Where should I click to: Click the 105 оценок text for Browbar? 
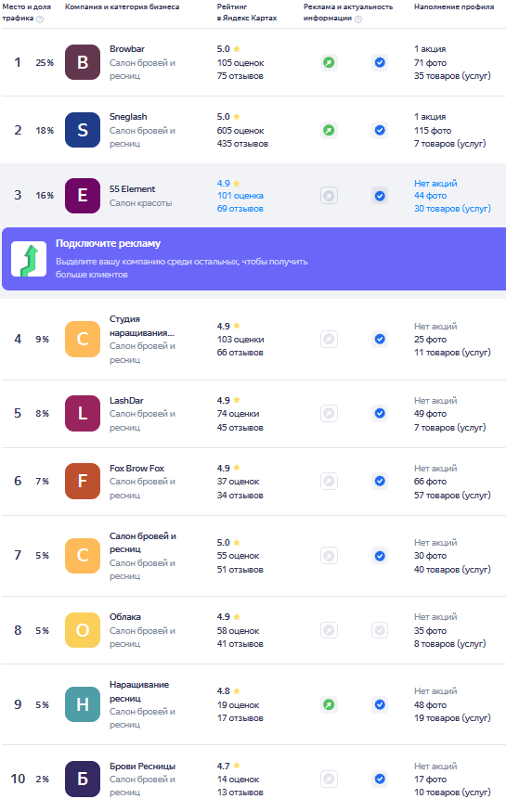[x=240, y=63]
